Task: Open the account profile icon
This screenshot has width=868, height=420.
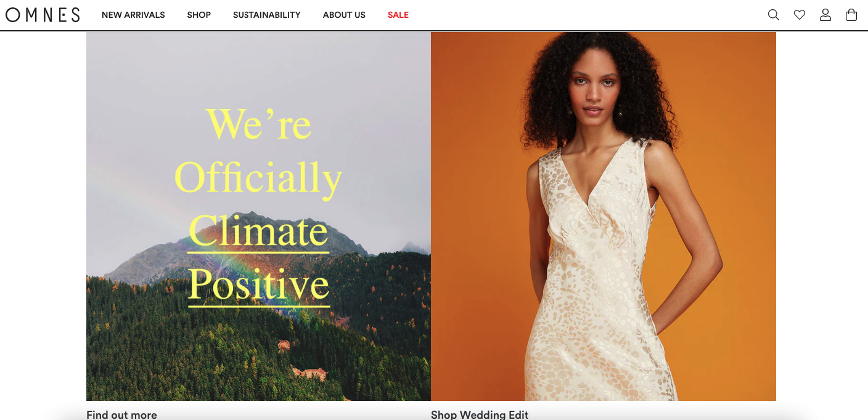Action: (825, 15)
